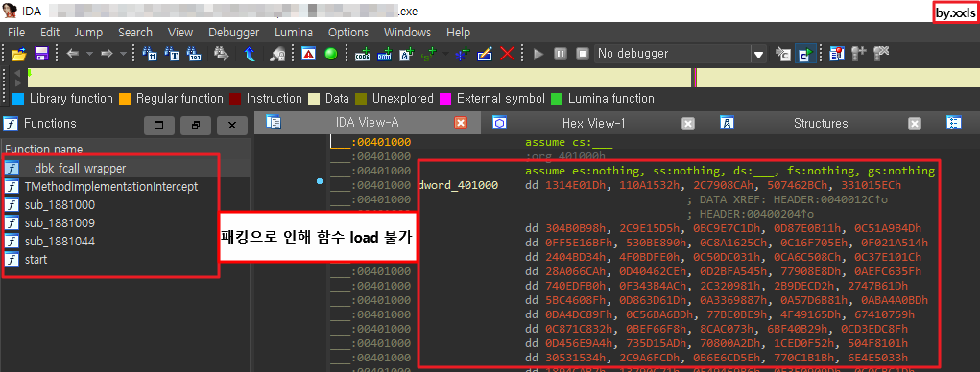980x372 pixels.
Task: Click the locked highlight lamp icon
Action: click(x=278, y=54)
